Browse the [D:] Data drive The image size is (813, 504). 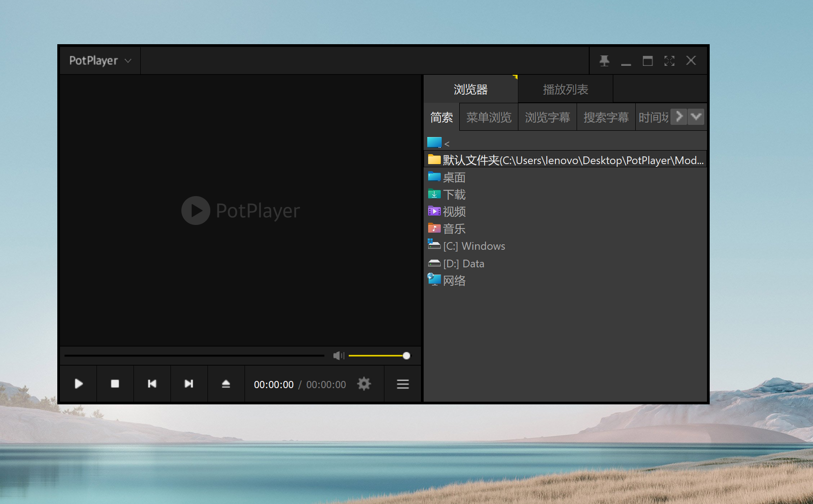565,263
